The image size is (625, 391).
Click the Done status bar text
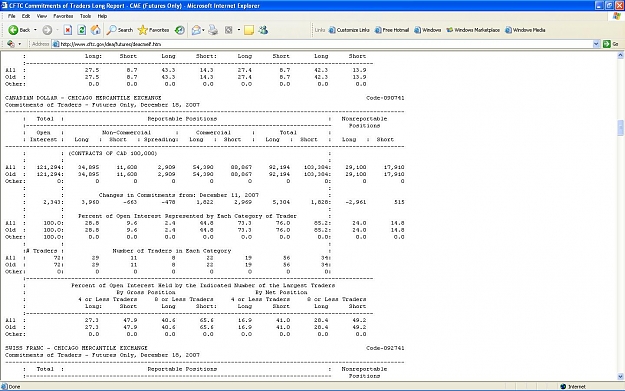click(14, 387)
